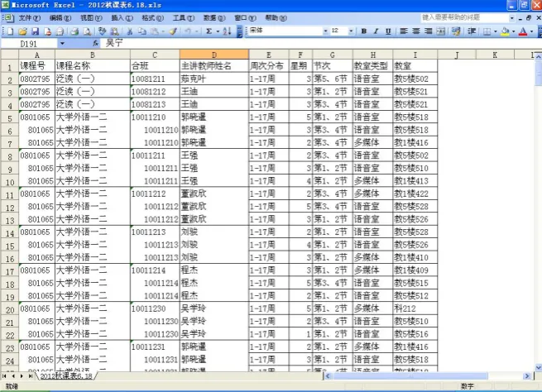Apply the Currency style icon
This screenshot has height=392, width=542.
pyautogui.click(x=456, y=31)
